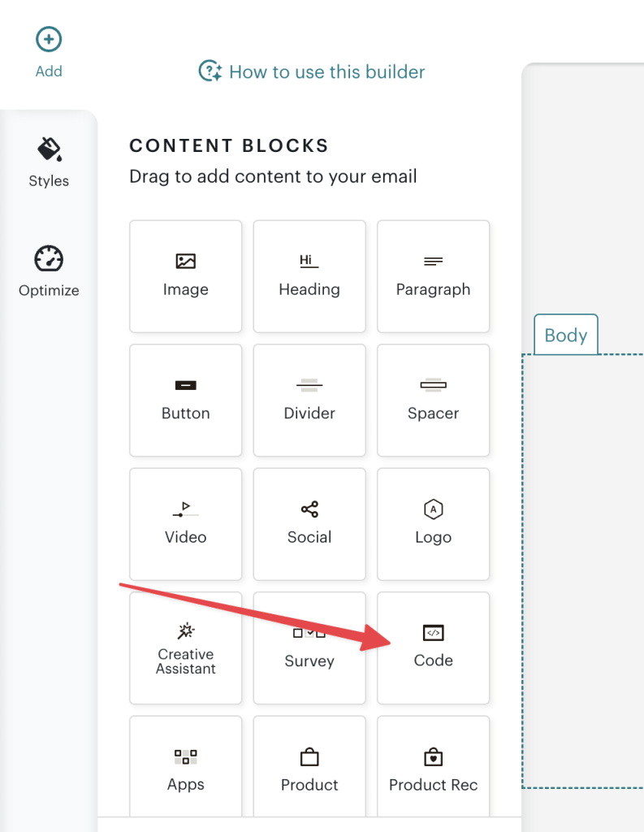Select the Apps content block
Viewport: 644px width, 832px height.
(x=185, y=768)
